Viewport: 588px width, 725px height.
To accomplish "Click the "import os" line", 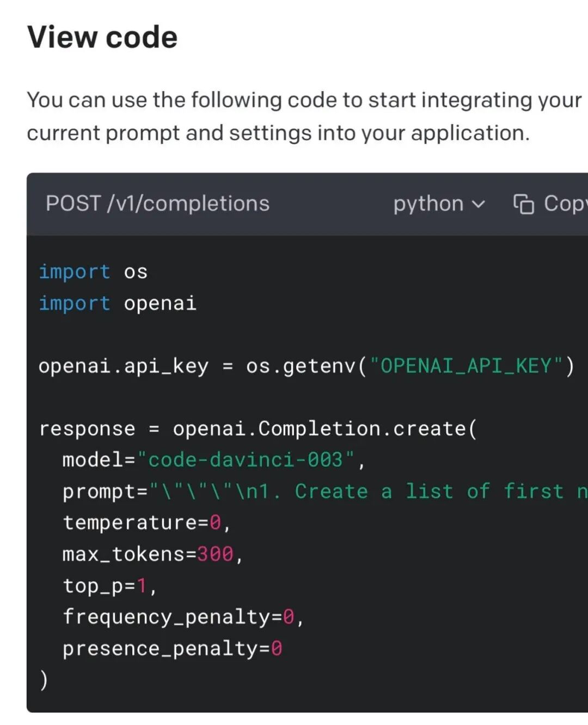I will (93, 271).
